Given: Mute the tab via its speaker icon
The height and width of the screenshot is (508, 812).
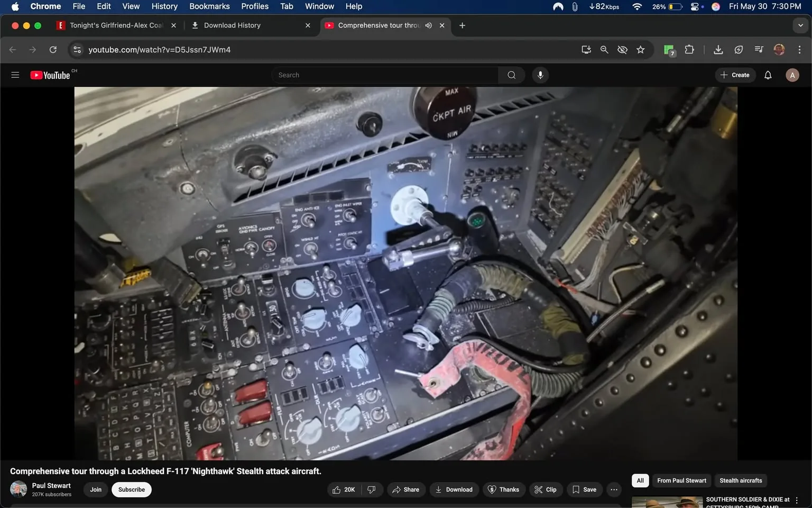Looking at the screenshot, I should click(x=428, y=25).
